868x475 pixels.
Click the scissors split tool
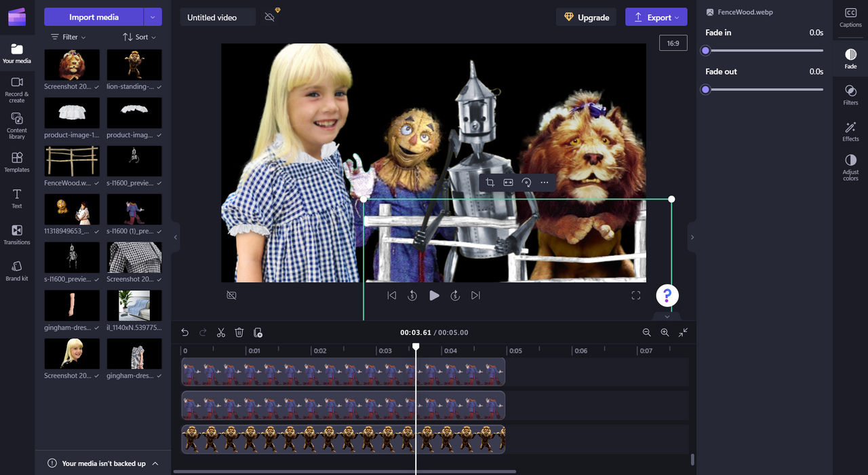[221, 332]
